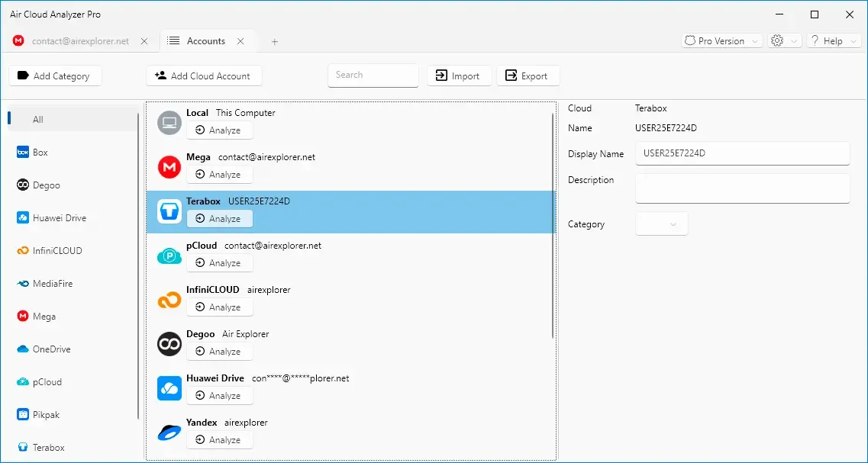Click the Local computer icon in account list

coord(169,122)
